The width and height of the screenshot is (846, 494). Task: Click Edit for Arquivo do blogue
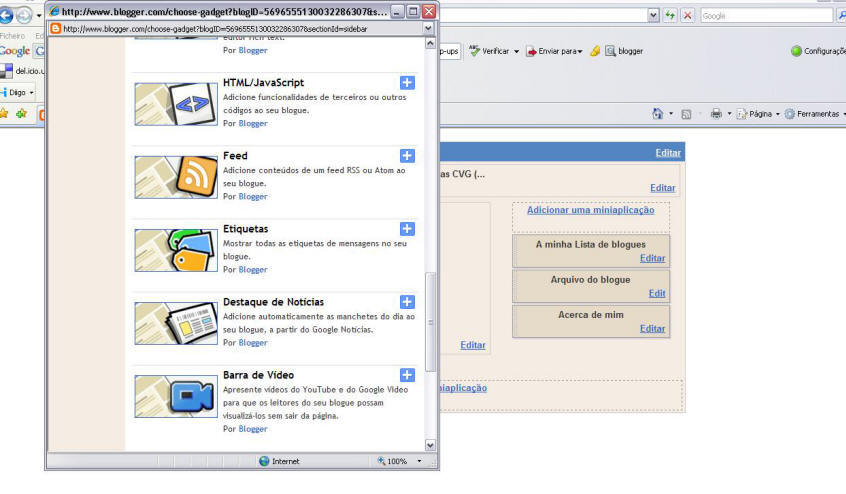tap(657, 293)
